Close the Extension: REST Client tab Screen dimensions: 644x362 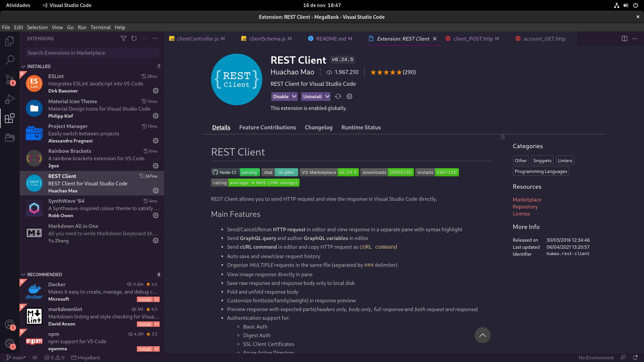tap(435, 39)
